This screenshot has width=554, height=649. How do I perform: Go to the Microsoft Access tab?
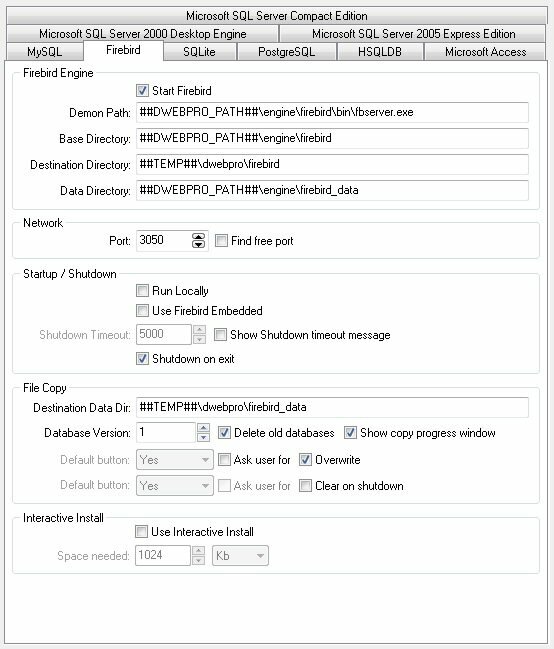pyautogui.click(x=485, y=52)
